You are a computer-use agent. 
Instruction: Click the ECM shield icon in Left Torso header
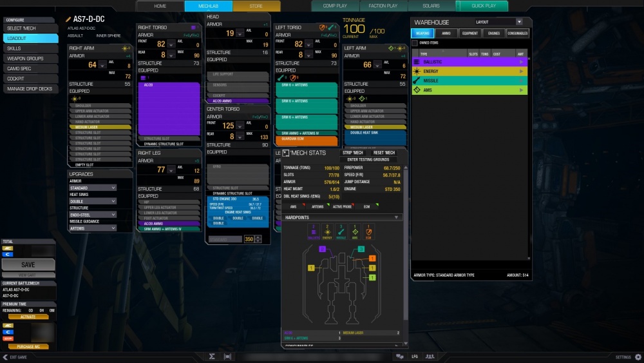[x=322, y=28]
